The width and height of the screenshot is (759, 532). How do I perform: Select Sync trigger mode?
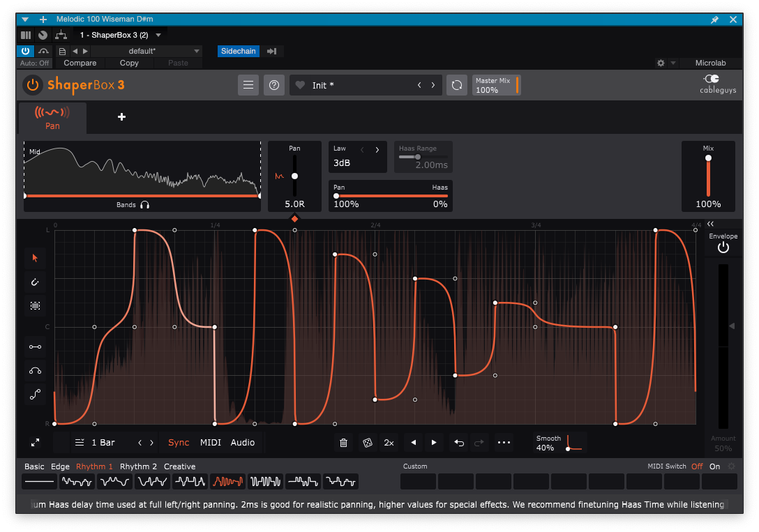pos(179,443)
